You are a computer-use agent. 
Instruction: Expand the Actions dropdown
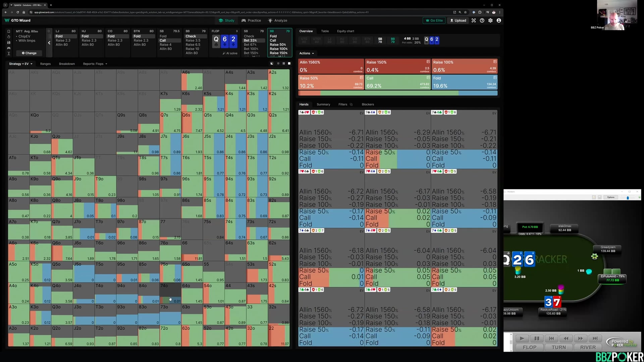click(307, 53)
